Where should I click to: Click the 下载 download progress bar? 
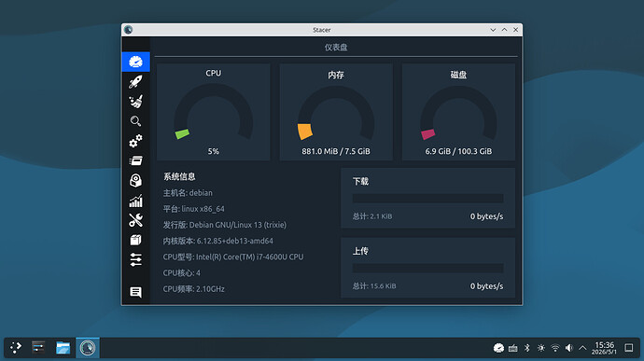click(x=428, y=199)
